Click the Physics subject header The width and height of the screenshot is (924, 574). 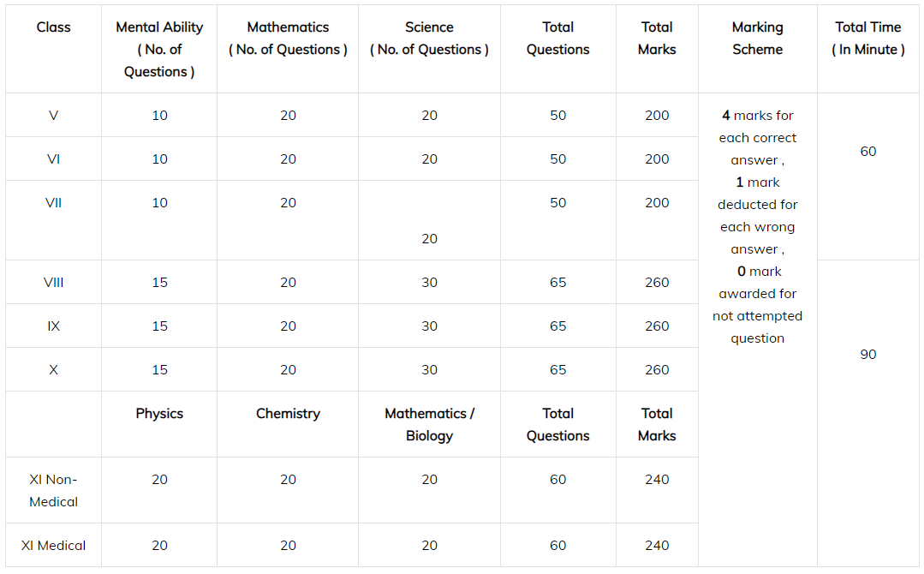[159, 414]
